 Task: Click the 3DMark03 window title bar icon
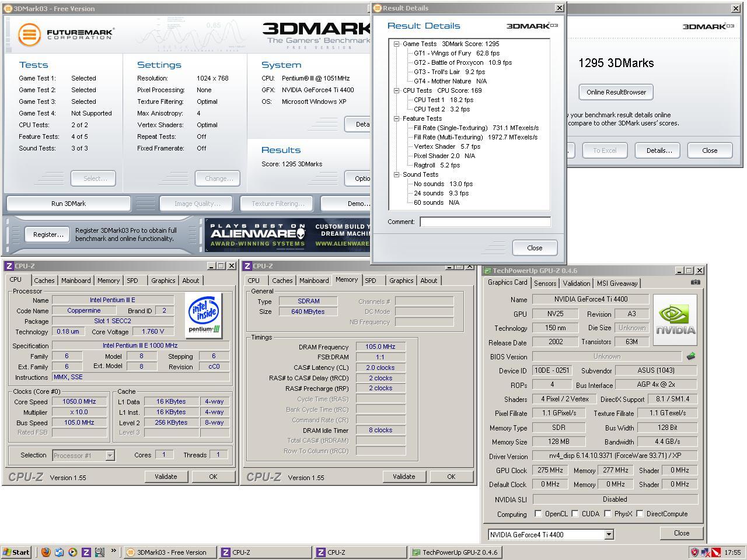8,9
